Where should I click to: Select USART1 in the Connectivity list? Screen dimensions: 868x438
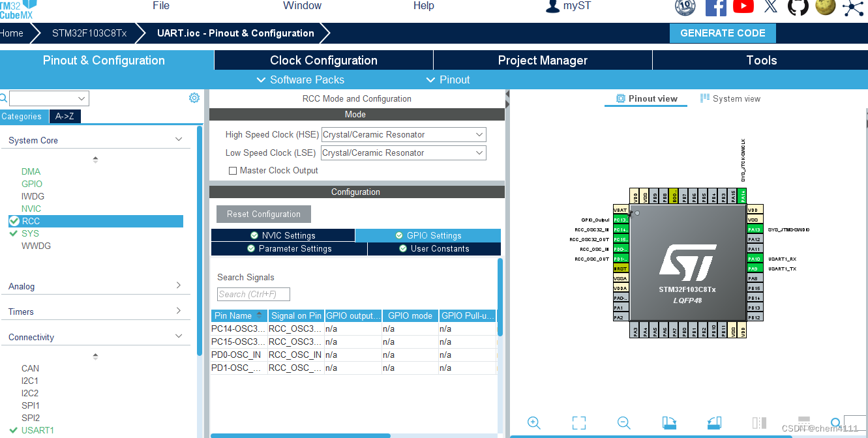(x=37, y=430)
